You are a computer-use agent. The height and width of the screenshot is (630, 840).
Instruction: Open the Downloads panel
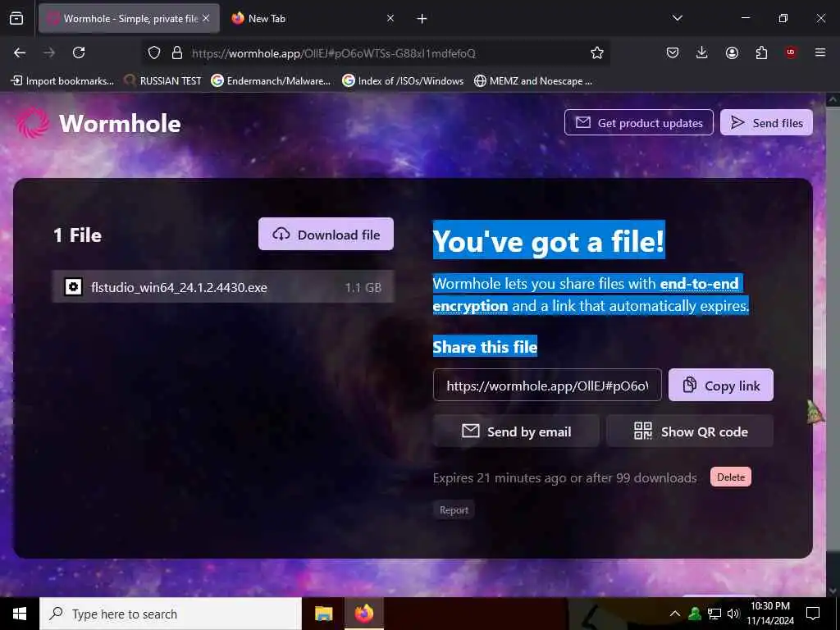pos(702,52)
